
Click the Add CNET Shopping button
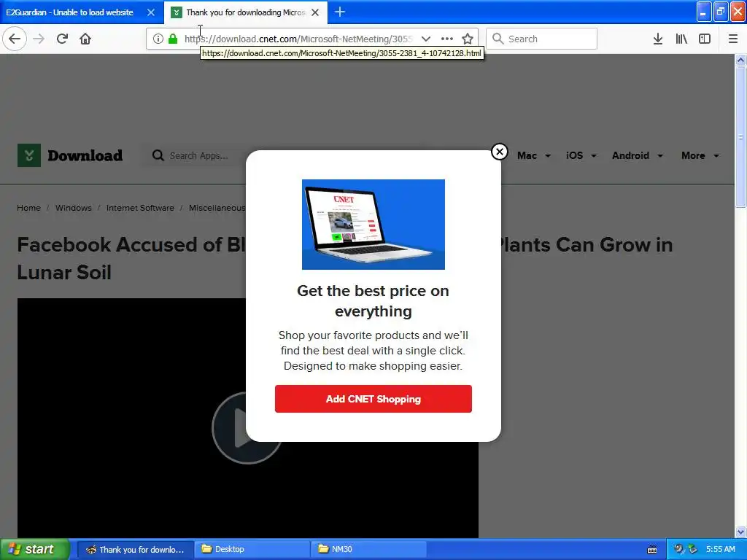click(x=373, y=399)
